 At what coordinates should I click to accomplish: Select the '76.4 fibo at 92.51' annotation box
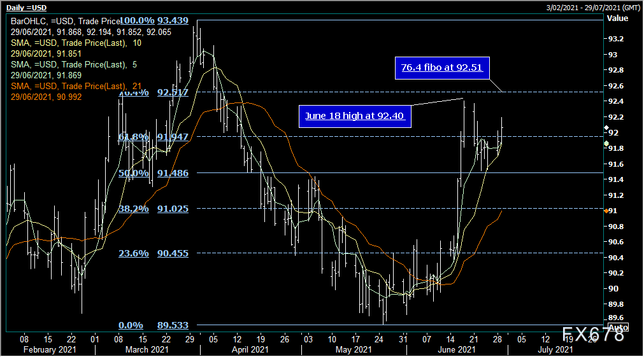pos(440,67)
